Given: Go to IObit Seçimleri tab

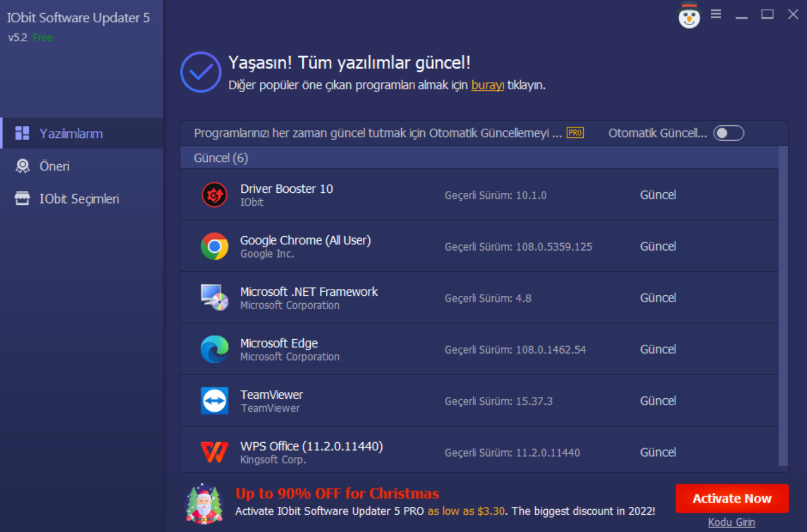Looking at the screenshot, I should click(82, 198).
